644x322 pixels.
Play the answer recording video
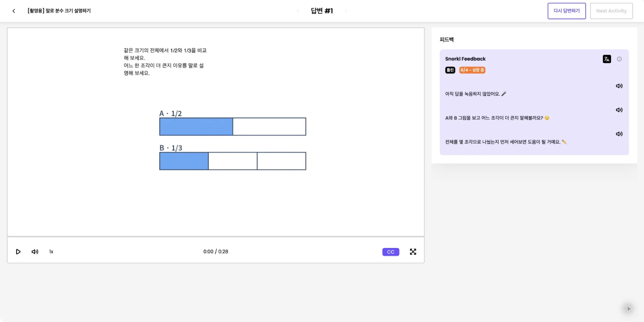(18, 252)
